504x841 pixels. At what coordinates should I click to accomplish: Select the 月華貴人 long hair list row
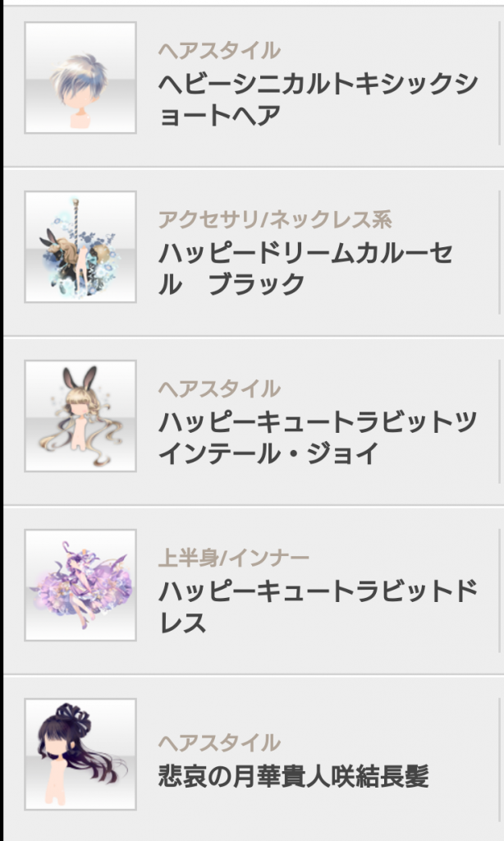(x=254, y=759)
